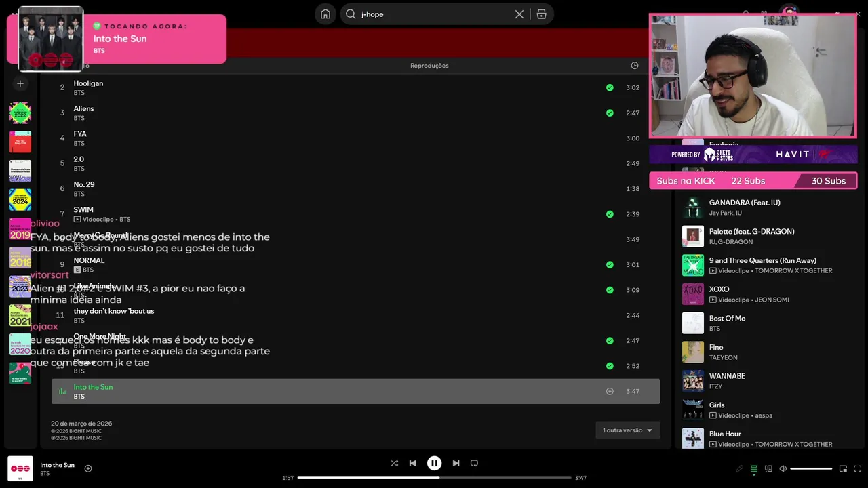Open the 2018 playlist in sidebar
Viewport: 868px width, 488px height.
coord(20,258)
